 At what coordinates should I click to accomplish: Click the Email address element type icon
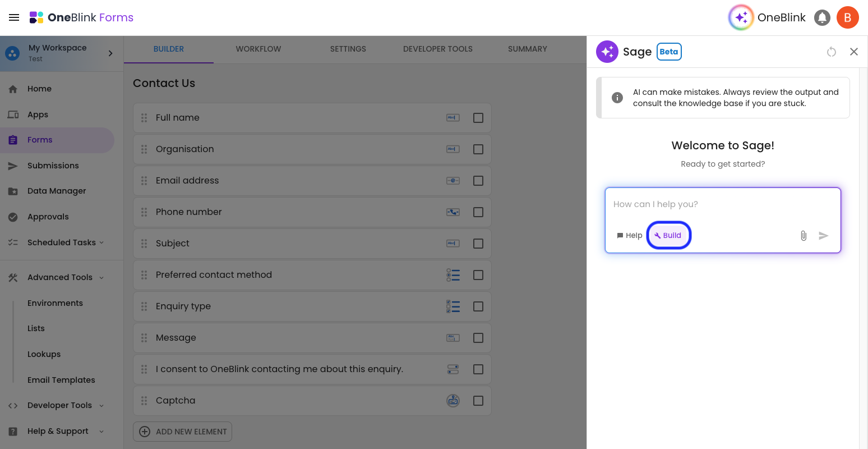coord(453,181)
